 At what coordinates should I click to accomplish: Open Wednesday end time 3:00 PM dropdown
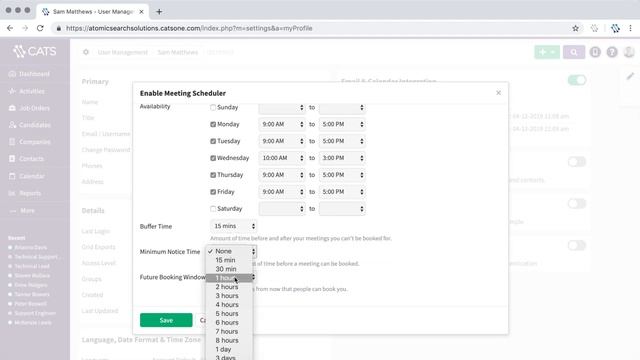[342, 158]
